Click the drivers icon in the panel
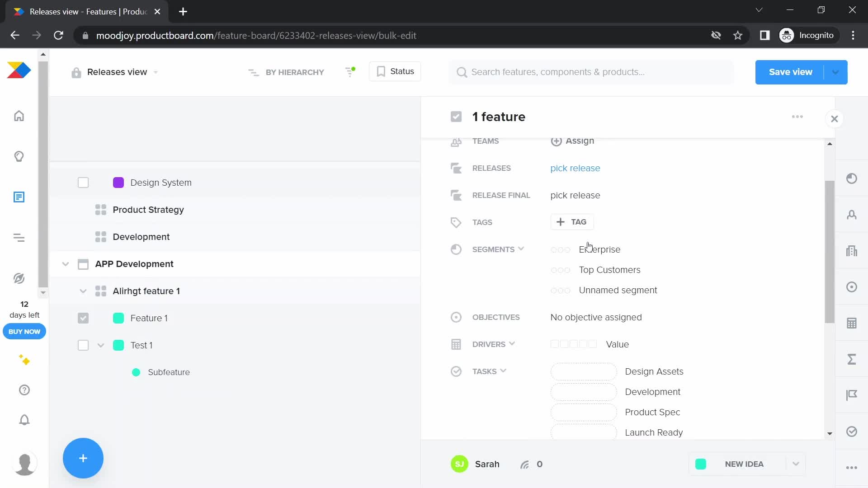 coord(456,344)
